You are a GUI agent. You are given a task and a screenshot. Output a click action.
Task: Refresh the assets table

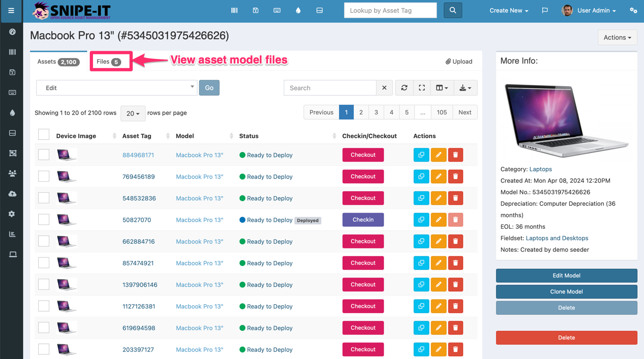coord(404,88)
